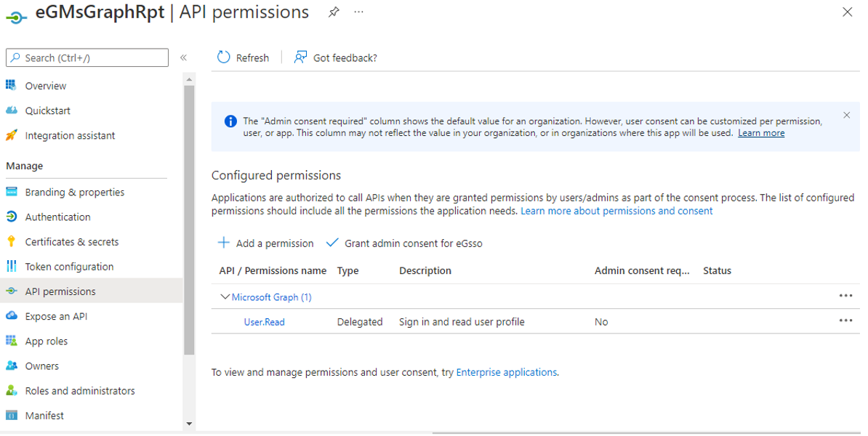
Task: Click the feedback person icon
Action: pos(300,57)
